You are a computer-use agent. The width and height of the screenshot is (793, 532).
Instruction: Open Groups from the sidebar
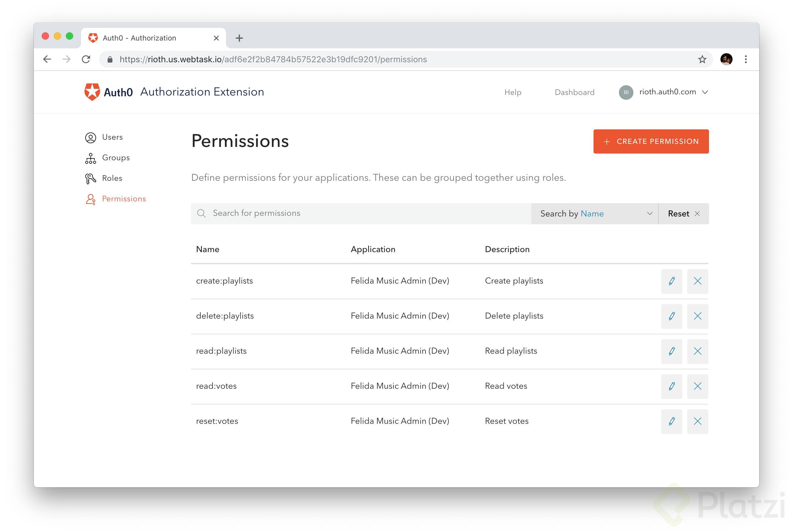pos(115,158)
